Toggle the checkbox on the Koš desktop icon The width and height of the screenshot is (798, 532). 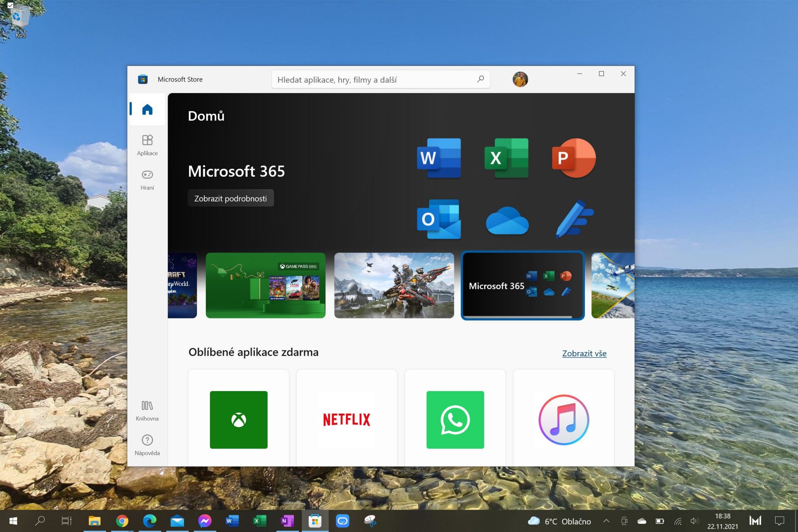coord(10,5)
